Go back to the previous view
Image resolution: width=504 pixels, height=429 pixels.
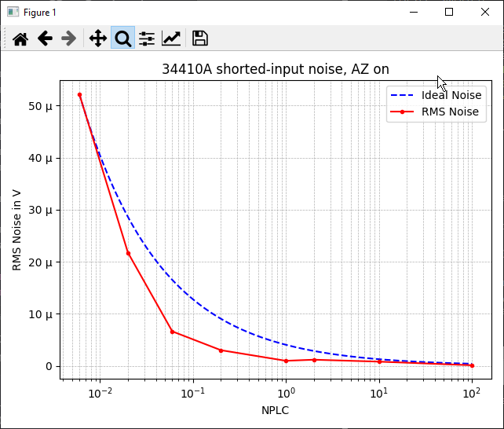(x=45, y=38)
